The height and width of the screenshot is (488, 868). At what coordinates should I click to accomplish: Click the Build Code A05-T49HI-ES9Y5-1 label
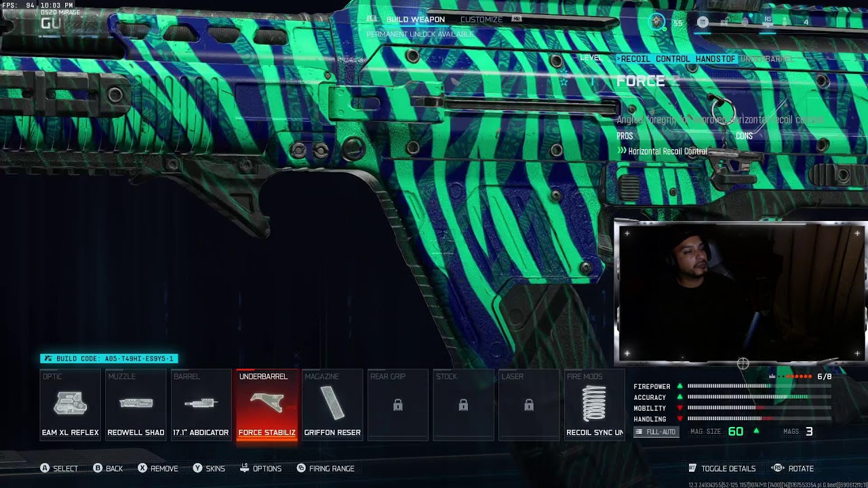pos(109,359)
